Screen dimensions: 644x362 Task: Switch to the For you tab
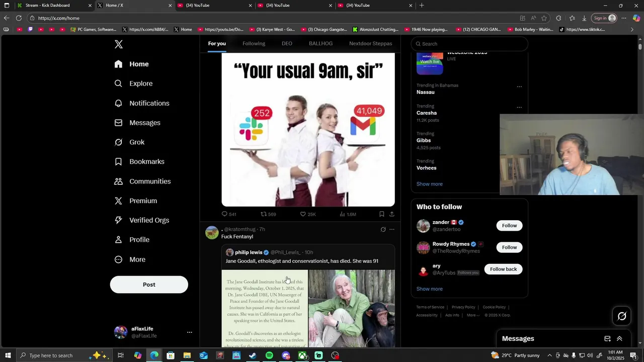tap(217, 44)
